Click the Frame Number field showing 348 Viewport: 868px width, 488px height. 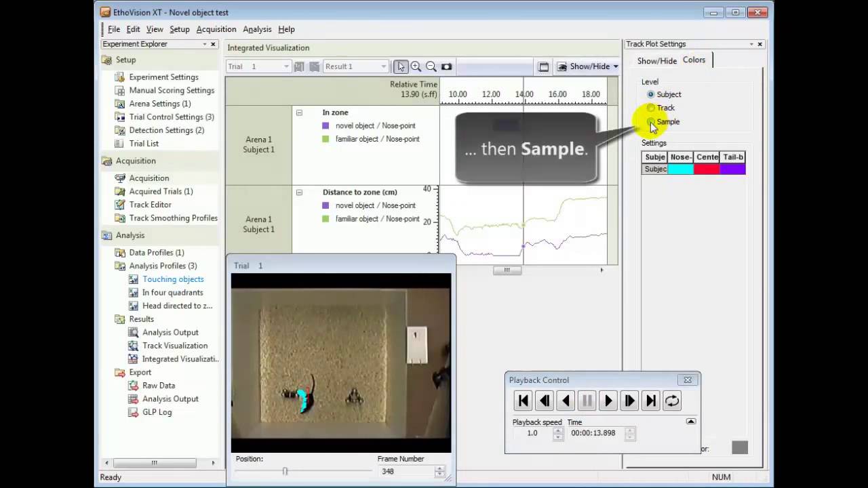(x=406, y=471)
